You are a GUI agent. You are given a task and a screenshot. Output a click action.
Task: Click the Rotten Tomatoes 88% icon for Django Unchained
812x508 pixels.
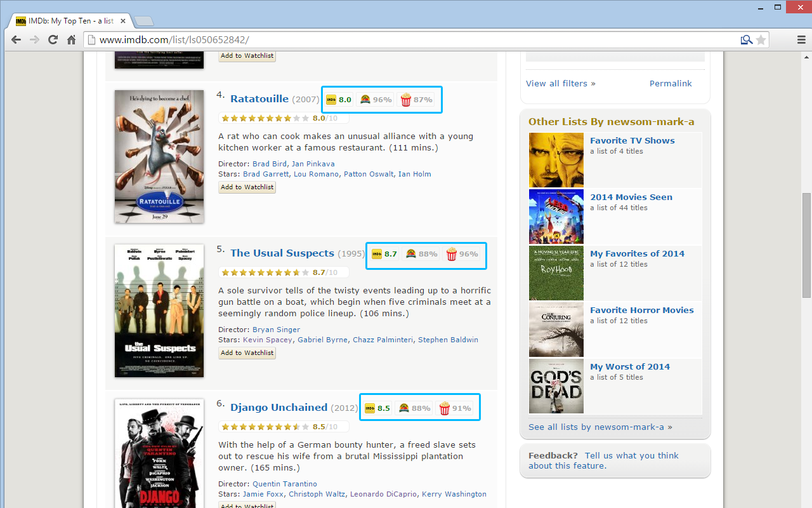click(404, 408)
